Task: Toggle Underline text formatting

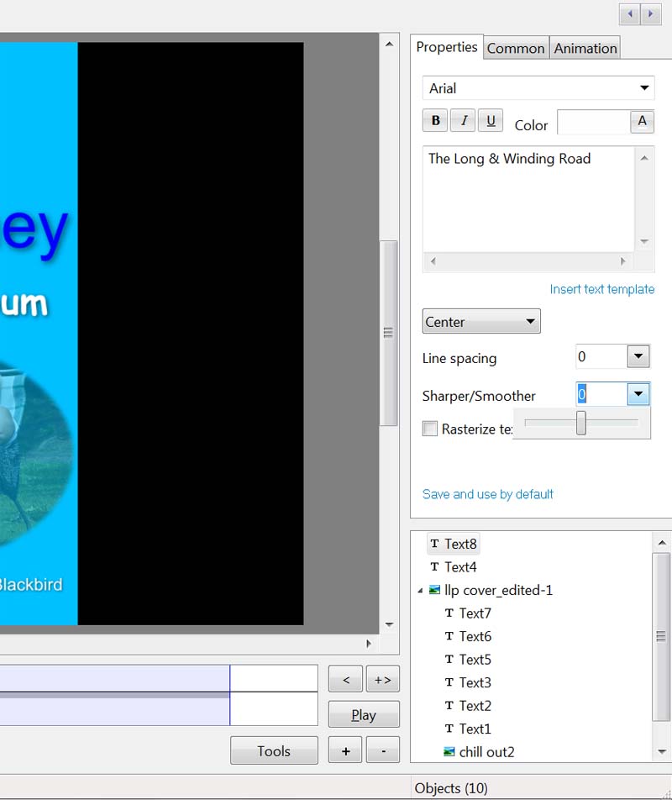Action: tap(491, 121)
